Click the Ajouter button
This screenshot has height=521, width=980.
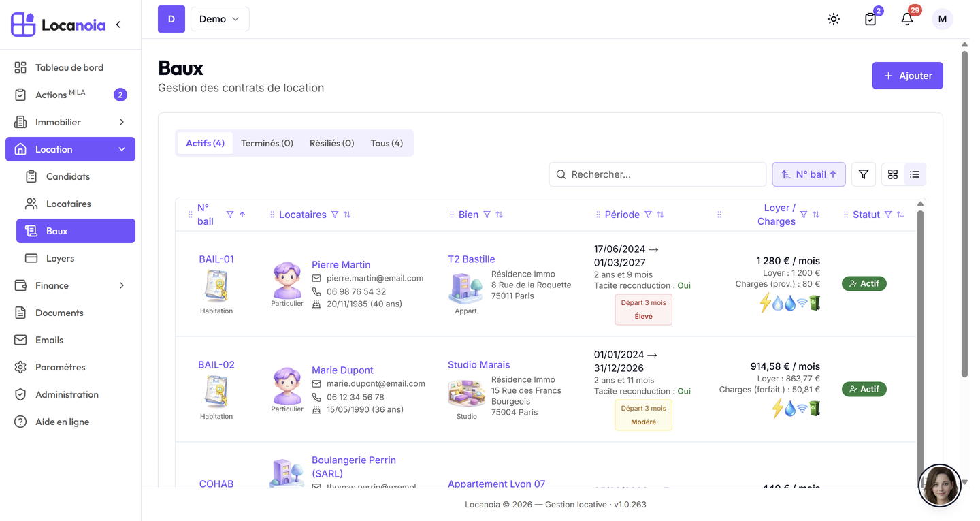907,76
